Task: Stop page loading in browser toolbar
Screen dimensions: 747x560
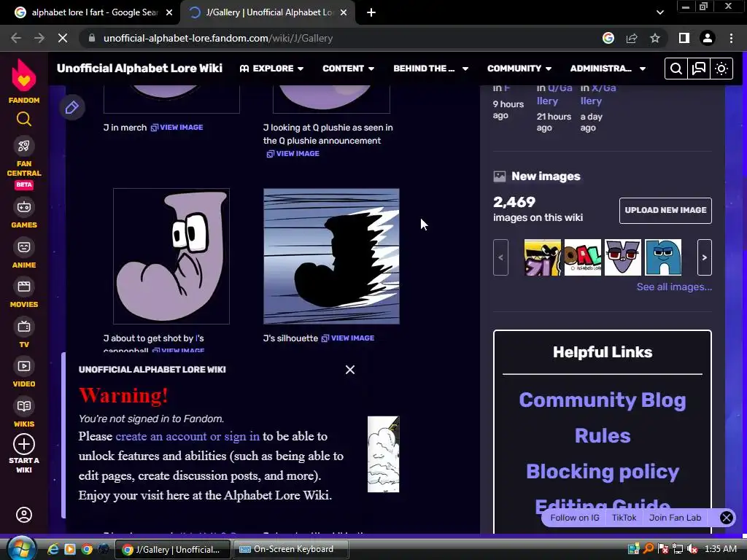Action: pos(63,38)
